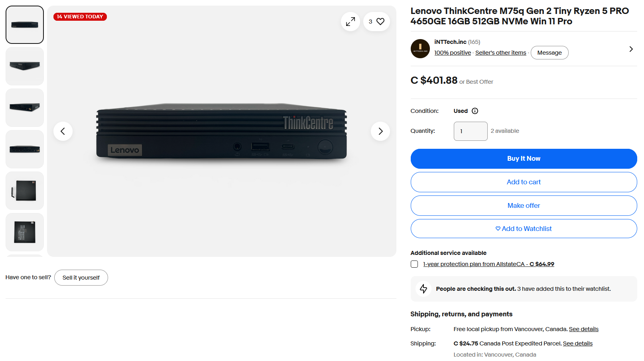Click the Quantity input field
This screenshot has width=644, height=361.
(471, 131)
